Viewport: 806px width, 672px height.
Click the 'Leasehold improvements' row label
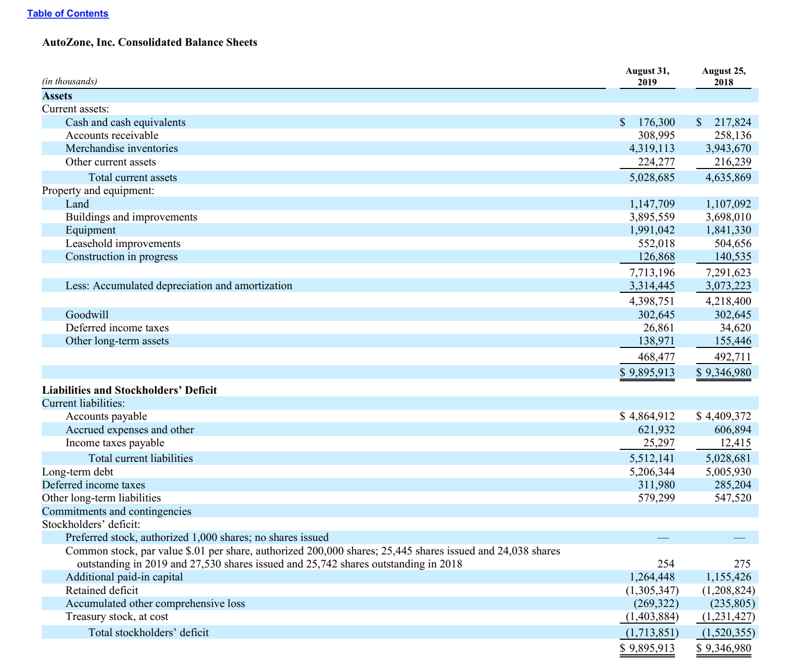point(123,243)
